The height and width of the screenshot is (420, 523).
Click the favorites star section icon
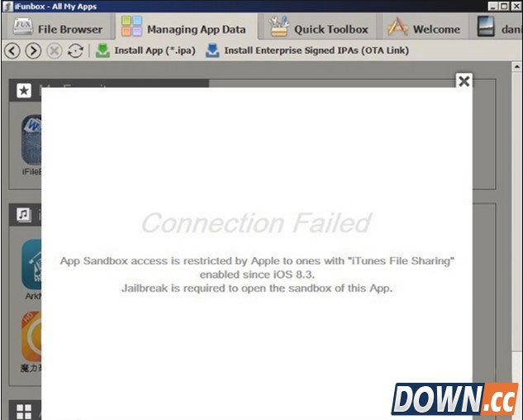[x=24, y=90]
